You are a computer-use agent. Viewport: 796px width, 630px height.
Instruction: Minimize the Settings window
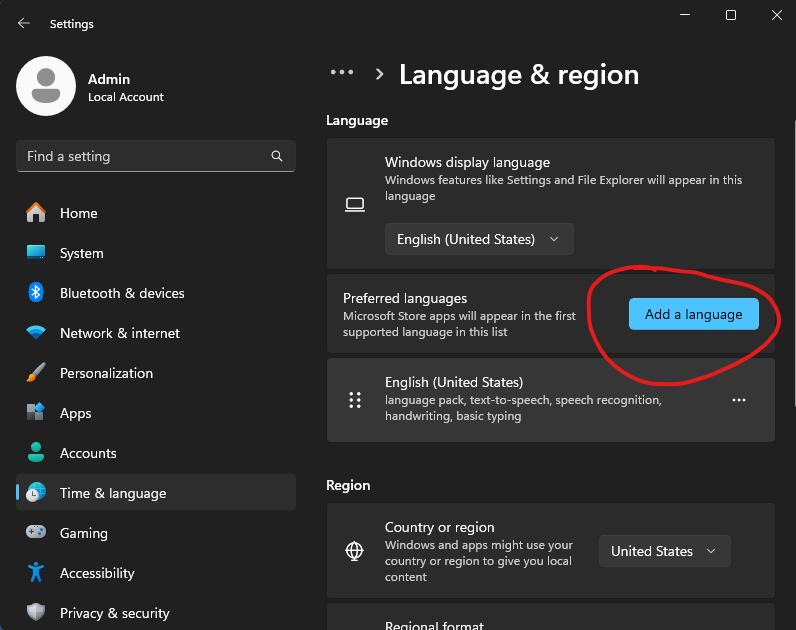tap(685, 15)
